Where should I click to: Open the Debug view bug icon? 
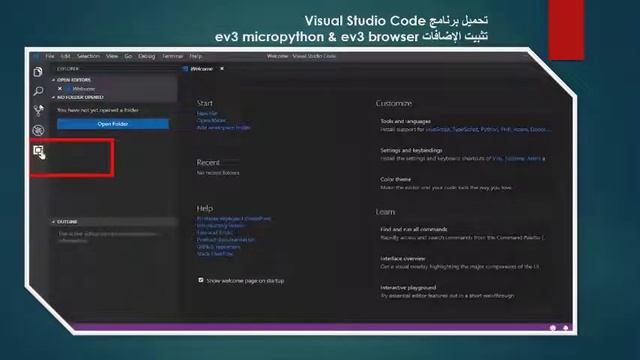38,130
